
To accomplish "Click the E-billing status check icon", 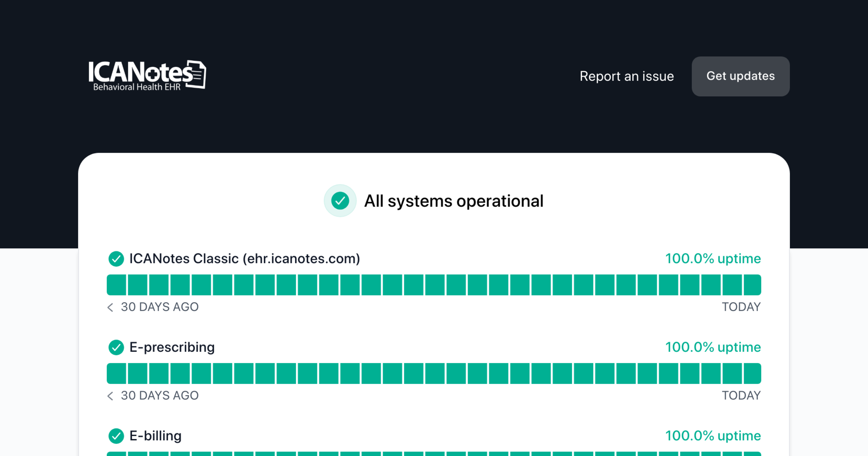I will pyautogui.click(x=116, y=436).
